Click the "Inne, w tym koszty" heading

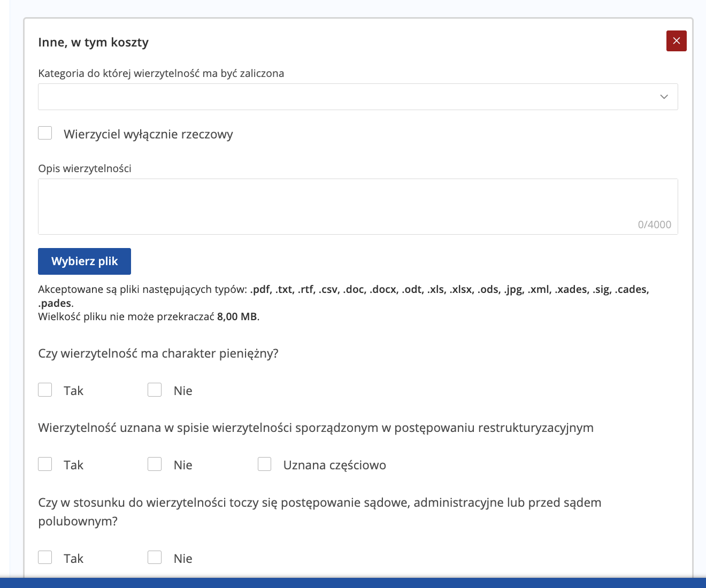point(94,42)
